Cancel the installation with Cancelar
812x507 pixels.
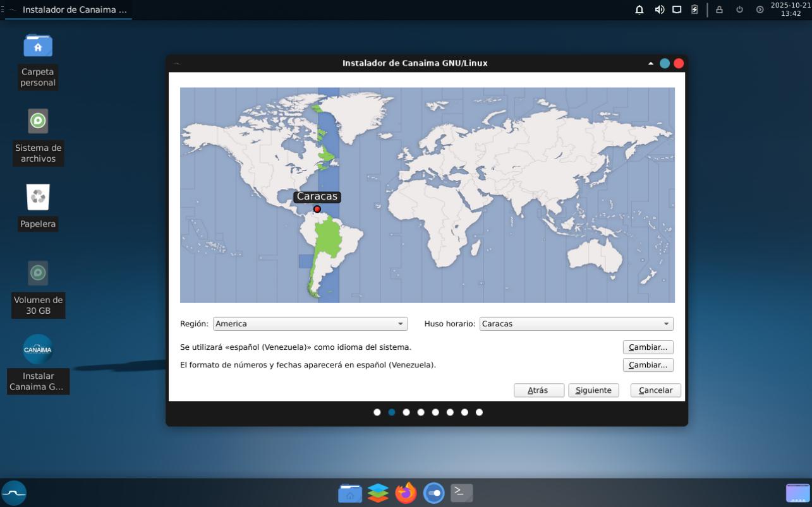(x=655, y=390)
